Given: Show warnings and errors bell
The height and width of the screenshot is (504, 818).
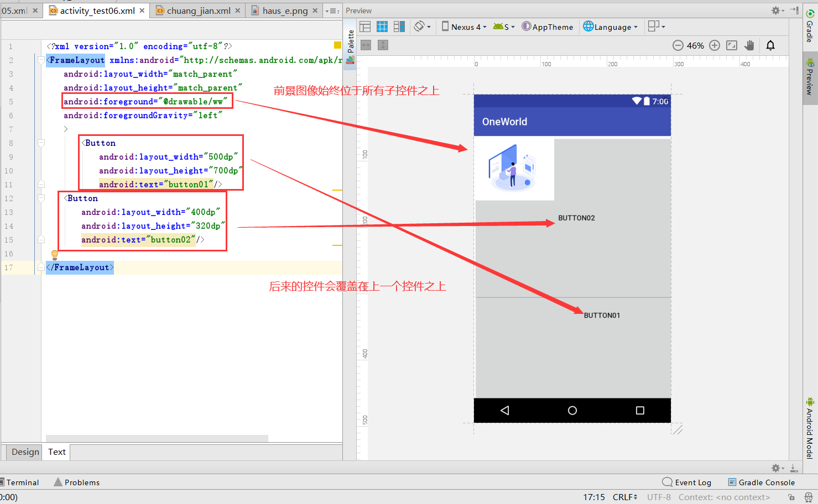Looking at the screenshot, I should click(770, 45).
